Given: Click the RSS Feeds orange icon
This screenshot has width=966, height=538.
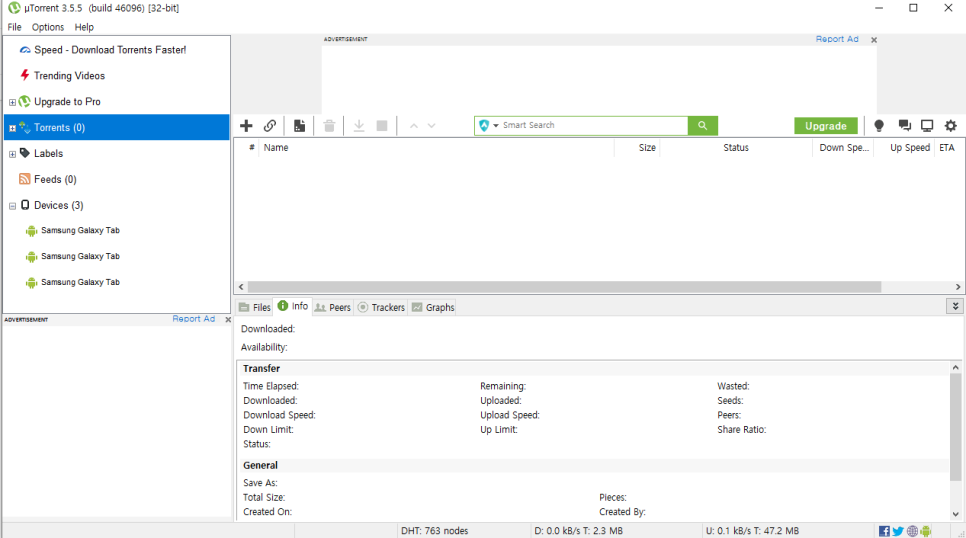Looking at the screenshot, I should [25, 179].
